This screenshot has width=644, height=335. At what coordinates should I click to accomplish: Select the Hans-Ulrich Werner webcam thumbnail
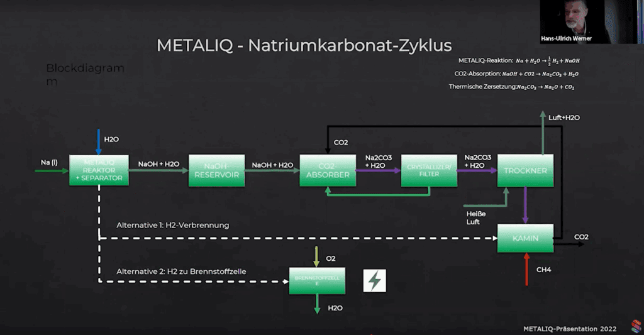click(575, 22)
